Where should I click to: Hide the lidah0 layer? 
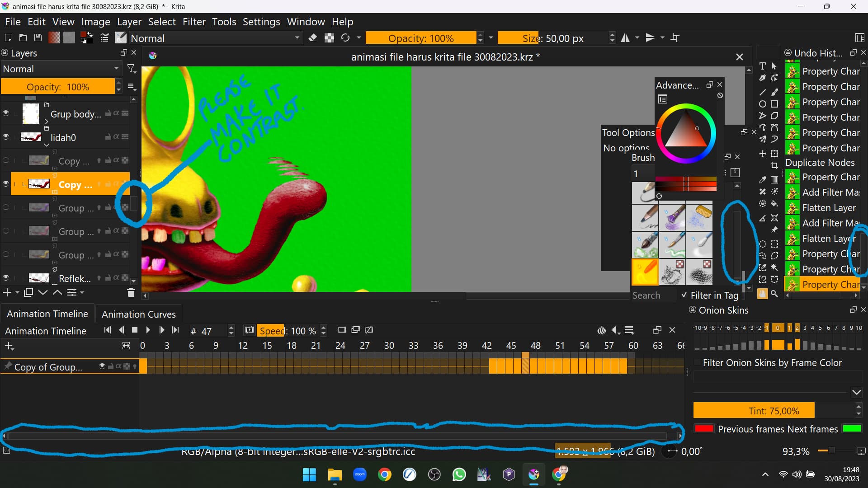[6, 136]
